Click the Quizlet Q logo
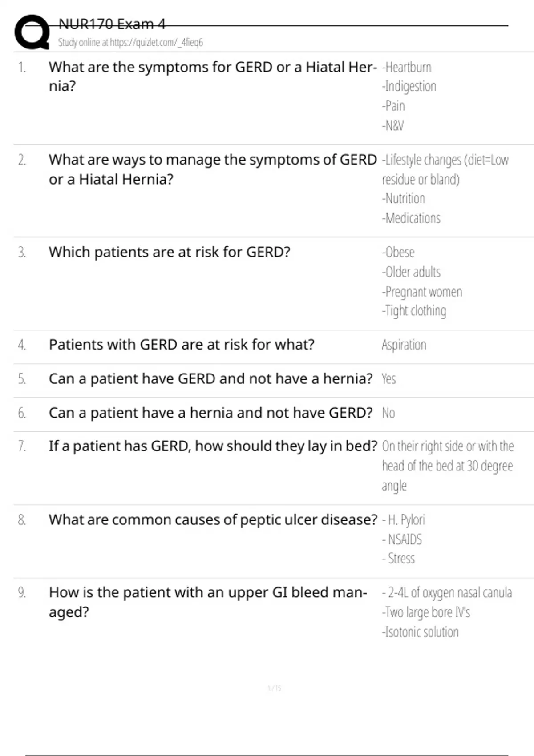Screen dimensions: 534x756 (x=32, y=32)
